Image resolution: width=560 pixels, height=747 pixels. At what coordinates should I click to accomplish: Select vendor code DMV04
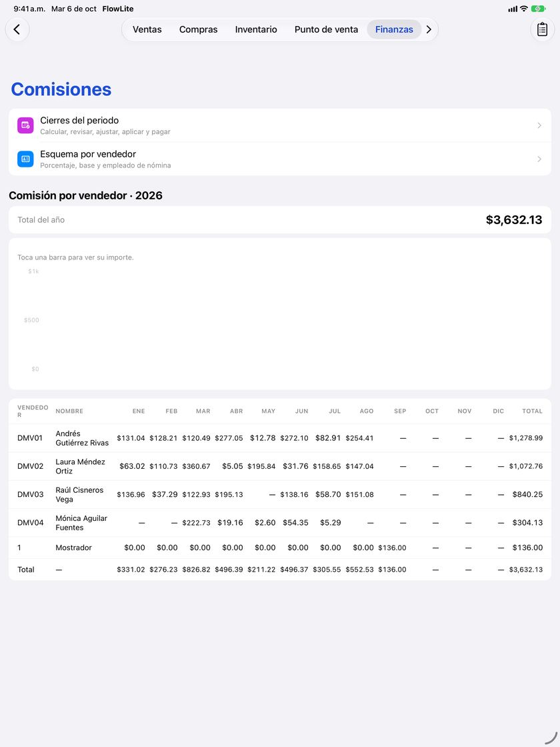point(30,523)
